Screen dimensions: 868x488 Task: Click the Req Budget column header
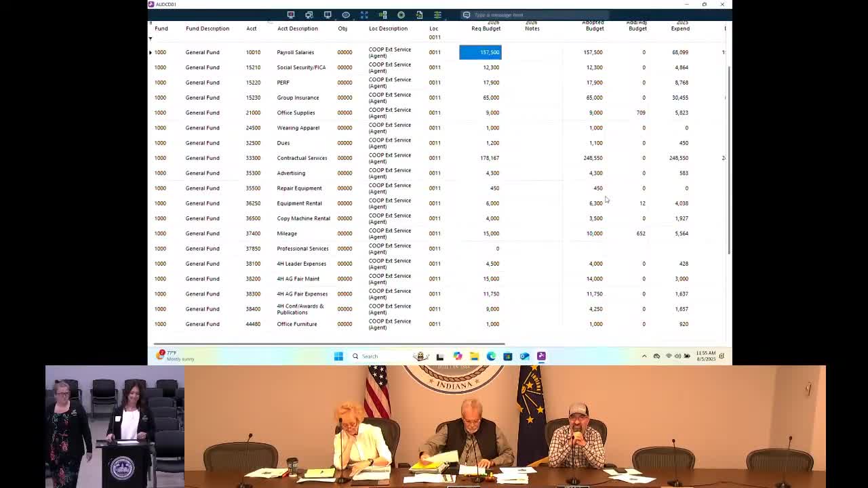click(x=486, y=26)
